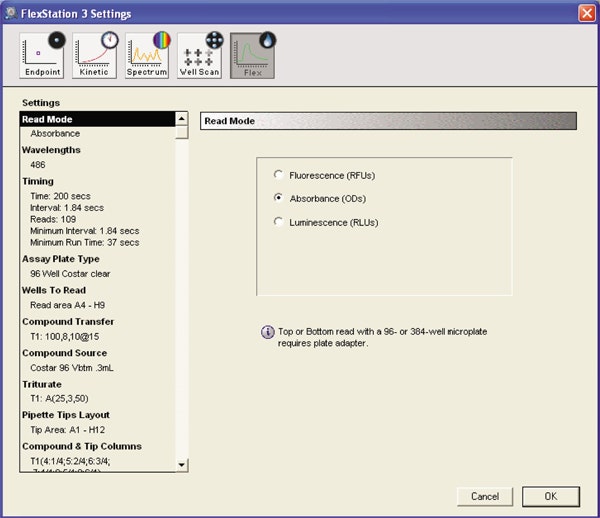The height and width of the screenshot is (518, 600).
Task: Pick the Well Scan read type icon
Action: pos(199,55)
